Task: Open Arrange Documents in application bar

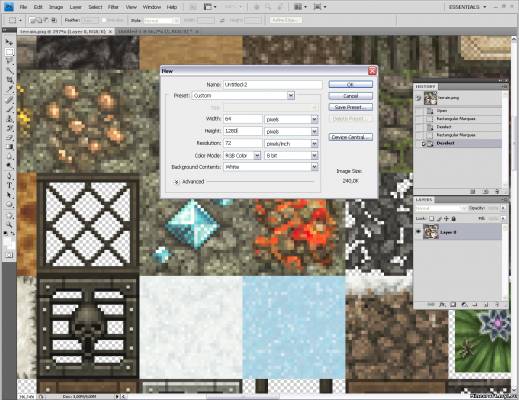Action: click(x=300, y=7)
